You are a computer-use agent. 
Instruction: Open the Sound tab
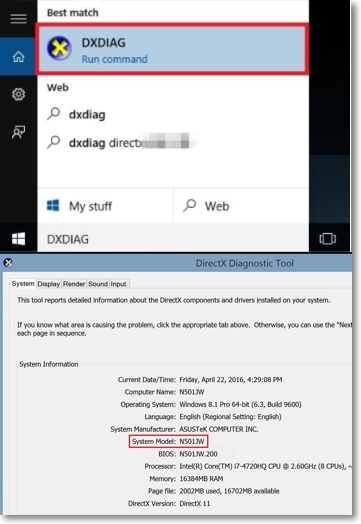point(98,284)
